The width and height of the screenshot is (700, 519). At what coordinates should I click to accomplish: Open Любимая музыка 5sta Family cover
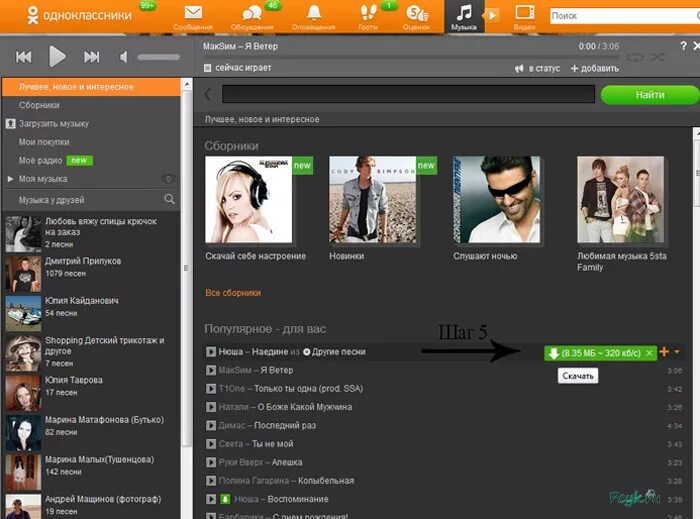pyautogui.click(x=621, y=199)
